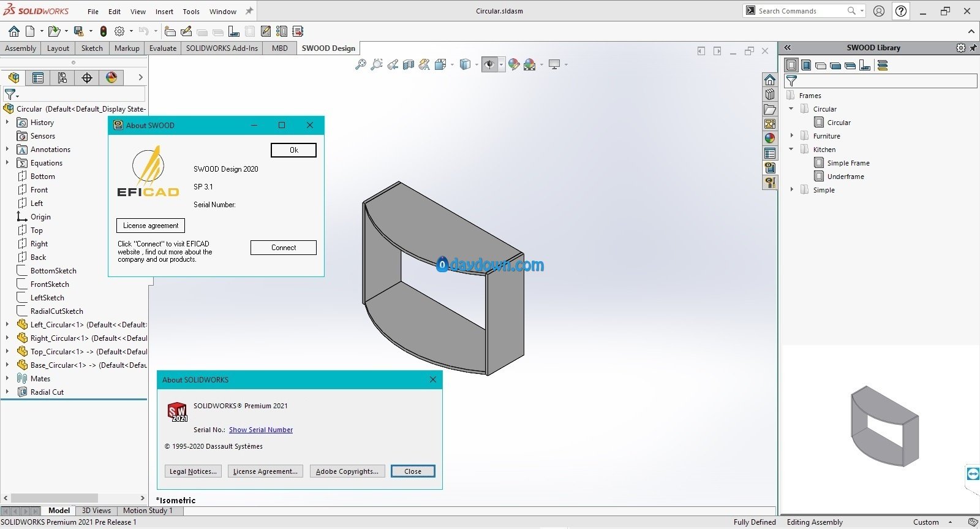Click the Save icon in the toolbar
Viewport: 980px width, 529px height.
(x=78, y=31)
